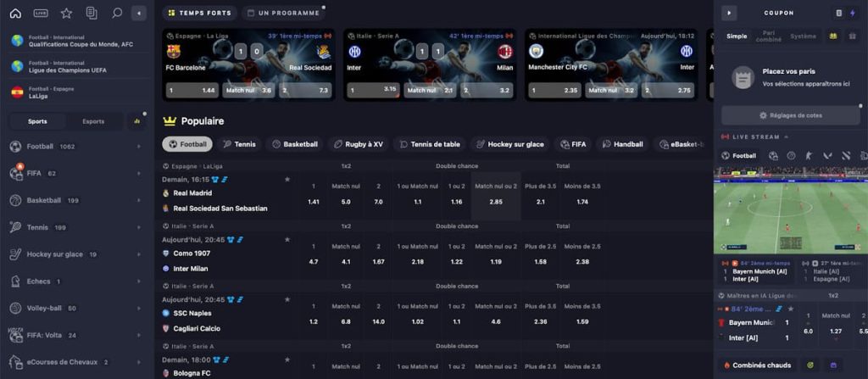Filter popular events by Hockey sur glace
This screenshot has width=868, height=379.
tap(509, 144)
